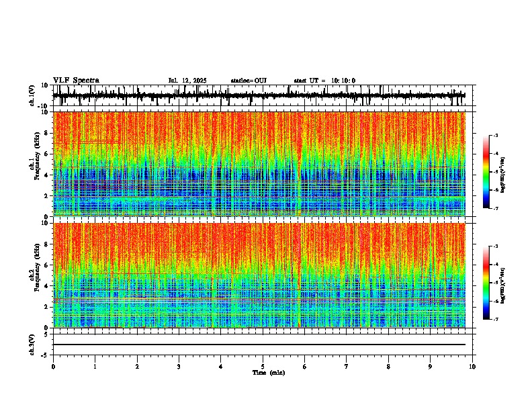
Task: Click the "-7" label on ch.1 colorbar
Action: click(x=496, y=209)
